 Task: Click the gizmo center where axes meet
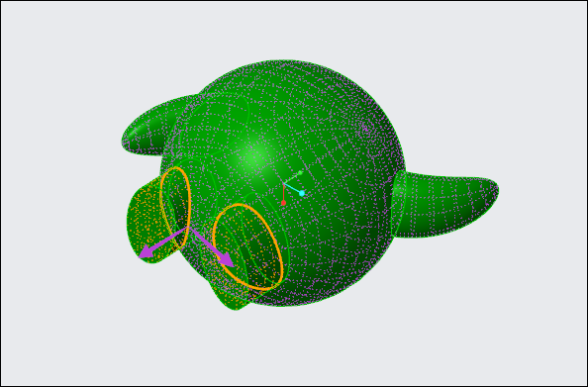284,184
